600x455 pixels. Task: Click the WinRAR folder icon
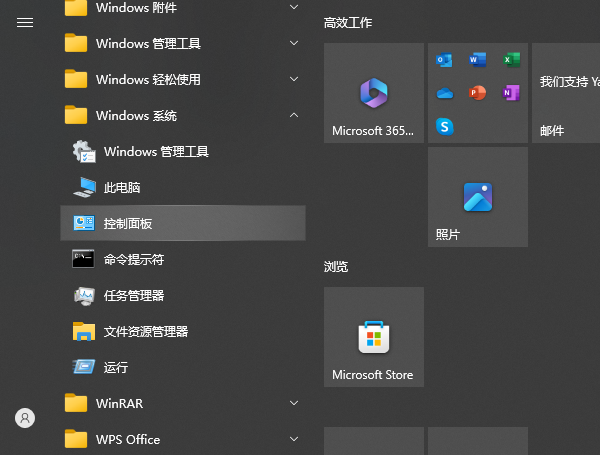point(76,403)
